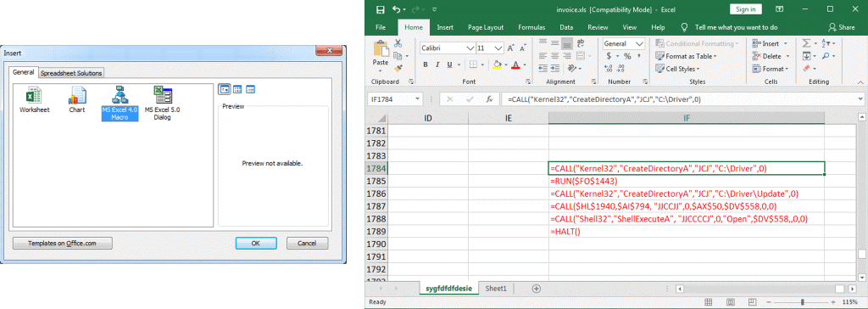Screen dimensions: 868x309
Task: Pick MS Excel 5.0 Dialog item
Action: [162, 104]
